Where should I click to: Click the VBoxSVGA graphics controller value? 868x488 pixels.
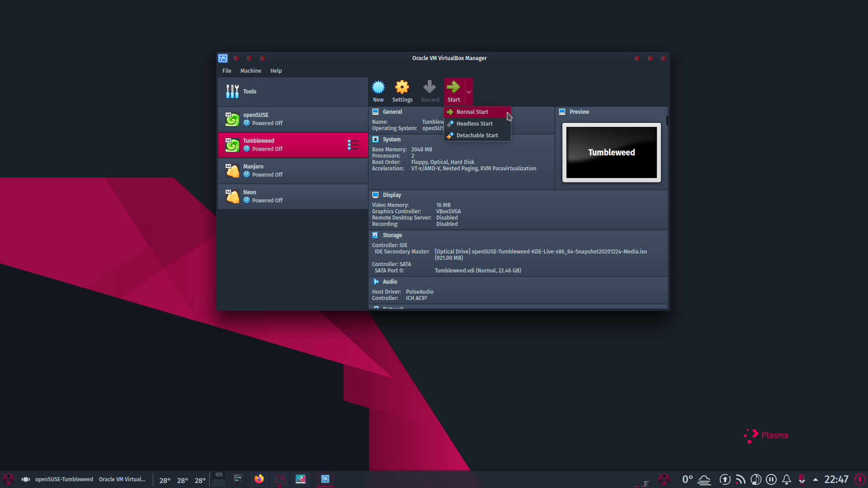448,211
